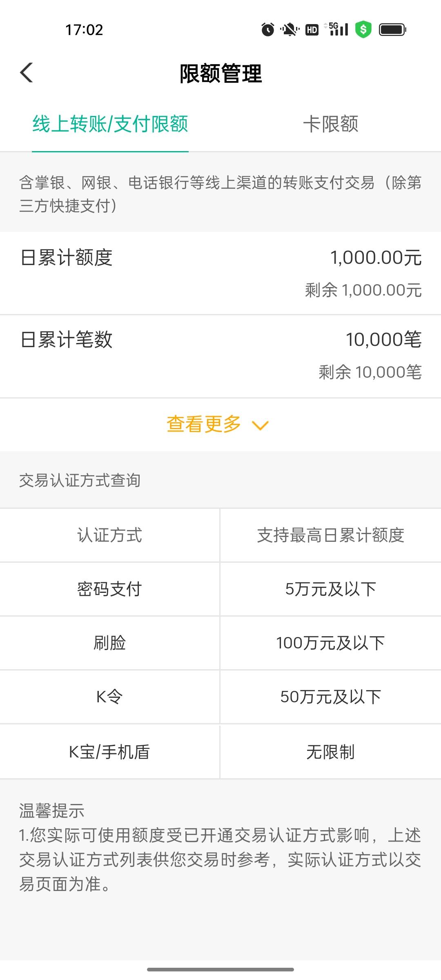441x980 pixels.
Task: Tap the HD indicator icon
Action: (312, 29)
